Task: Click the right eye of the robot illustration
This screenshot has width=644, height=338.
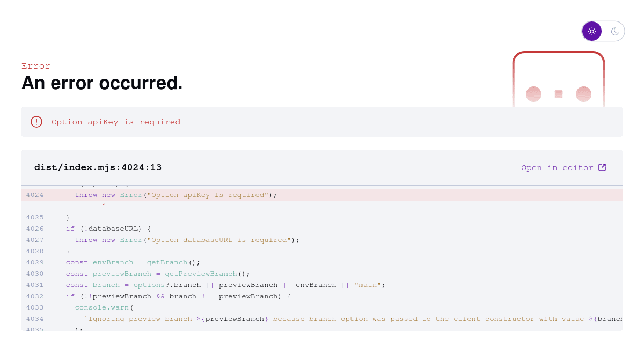Action: click(583, 94)
